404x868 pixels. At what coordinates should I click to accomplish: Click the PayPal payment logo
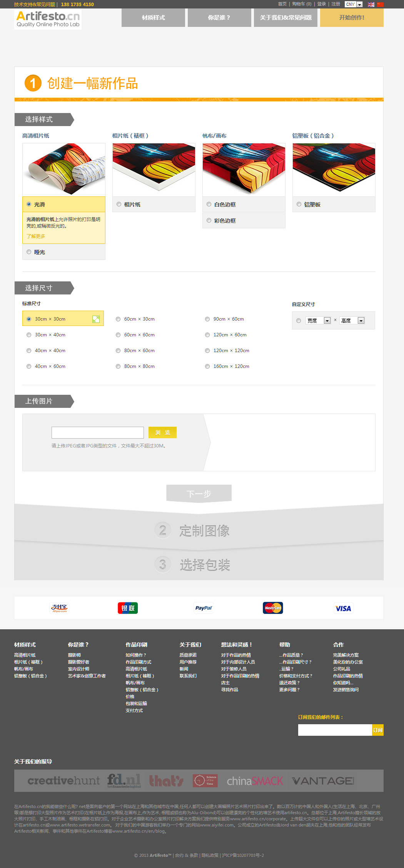tap(204, 608)
